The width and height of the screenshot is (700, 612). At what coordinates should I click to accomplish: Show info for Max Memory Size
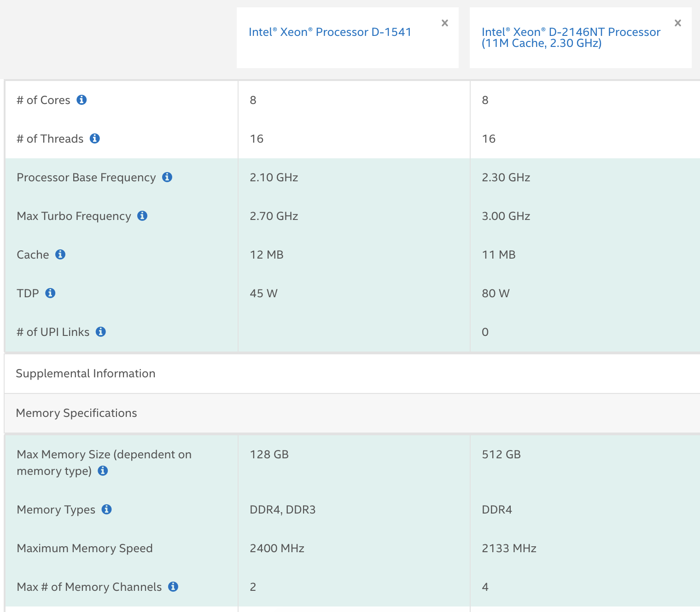pyautogui.click(x=103, y=471)
